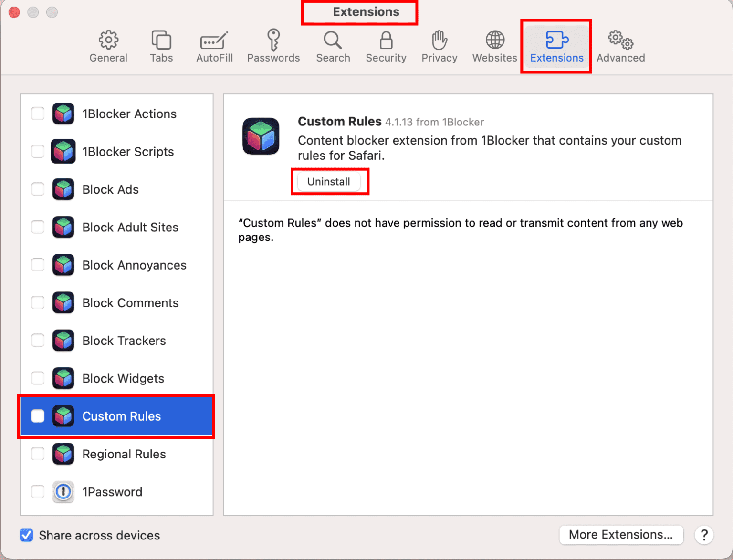Open the Privacy settings
The height and width of the screenshot is (560, 733).
[x=439, y=46]
